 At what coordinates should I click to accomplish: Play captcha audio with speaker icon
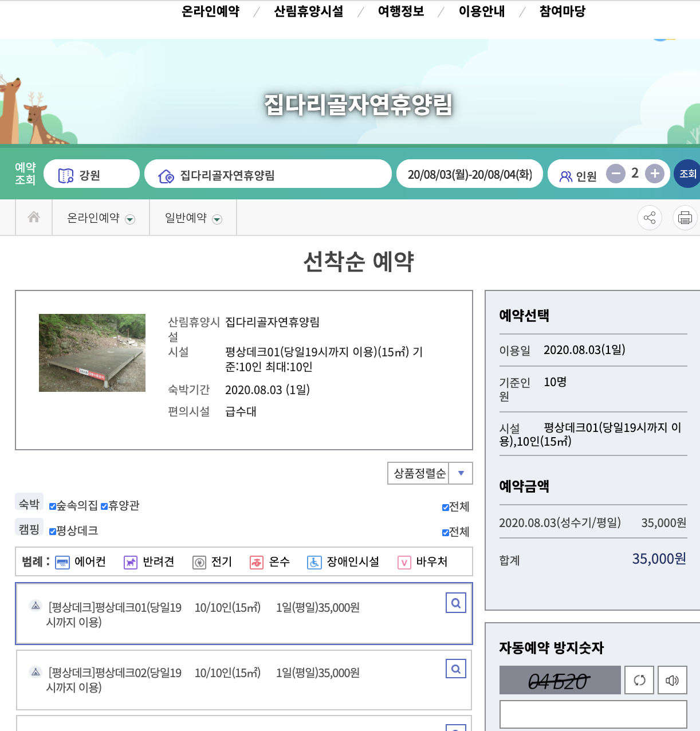coord(673,680)
